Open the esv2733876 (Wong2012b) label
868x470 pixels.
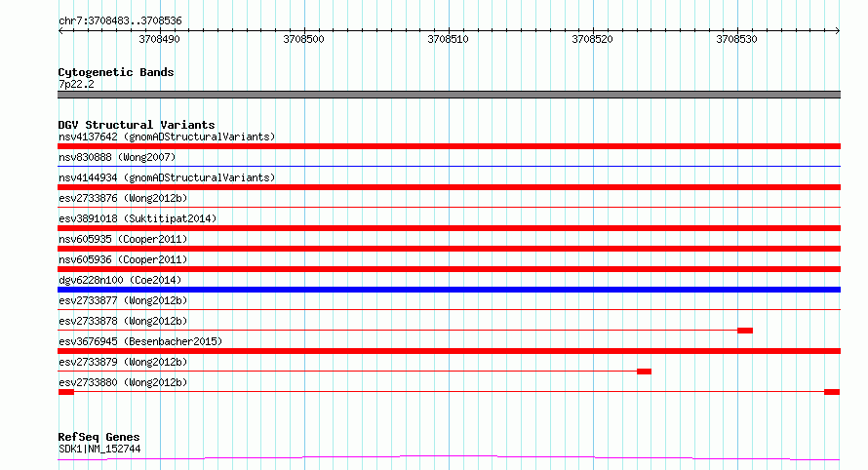[123, 198]
